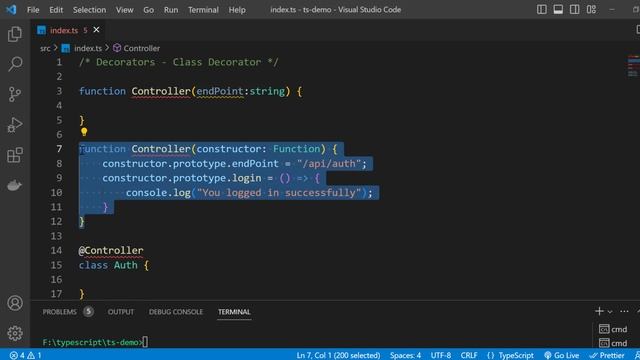Click the src breadcrumb
Viewport: 640px width, 360px height.
[x=45, y=48]
